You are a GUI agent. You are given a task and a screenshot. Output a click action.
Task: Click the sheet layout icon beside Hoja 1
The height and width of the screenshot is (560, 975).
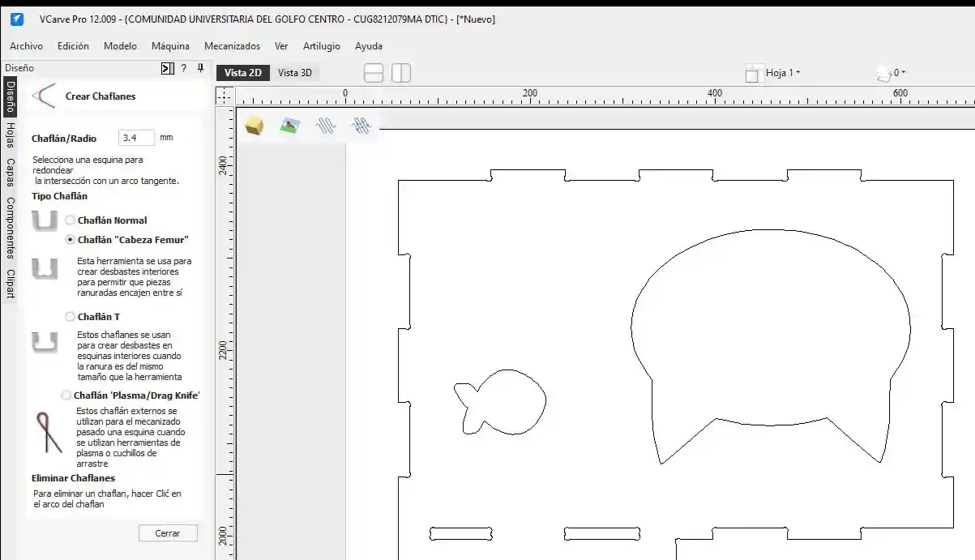coord(754,73)
